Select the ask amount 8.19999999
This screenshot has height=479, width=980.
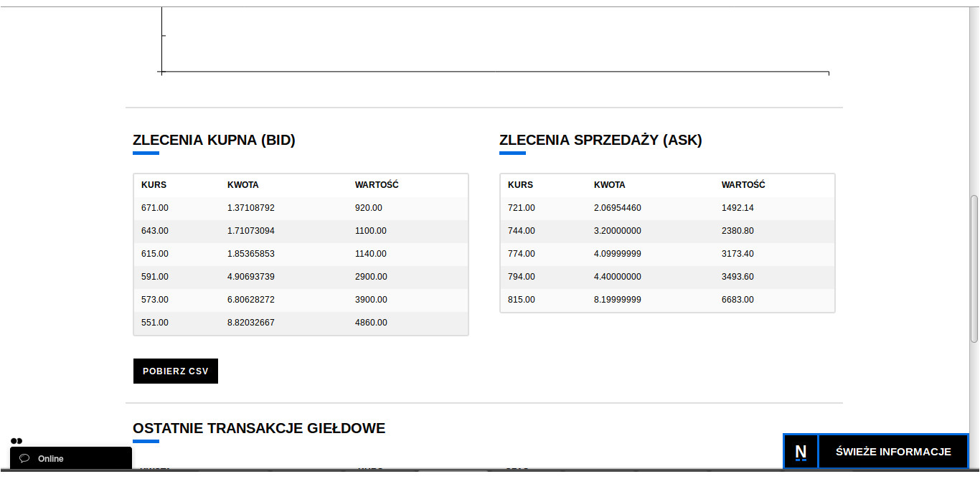(618, 300)
